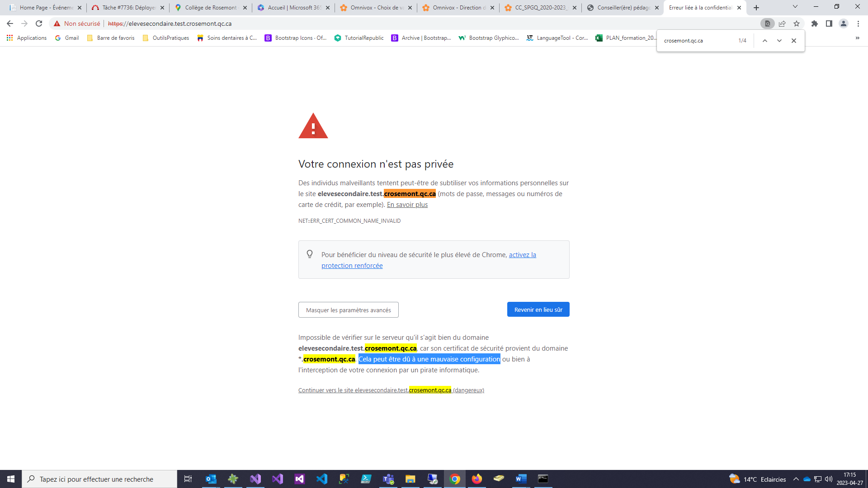Viewport: 868px width, 488px height.
Task: Show hidden system tray icons
Action: [x=796, y=479]
